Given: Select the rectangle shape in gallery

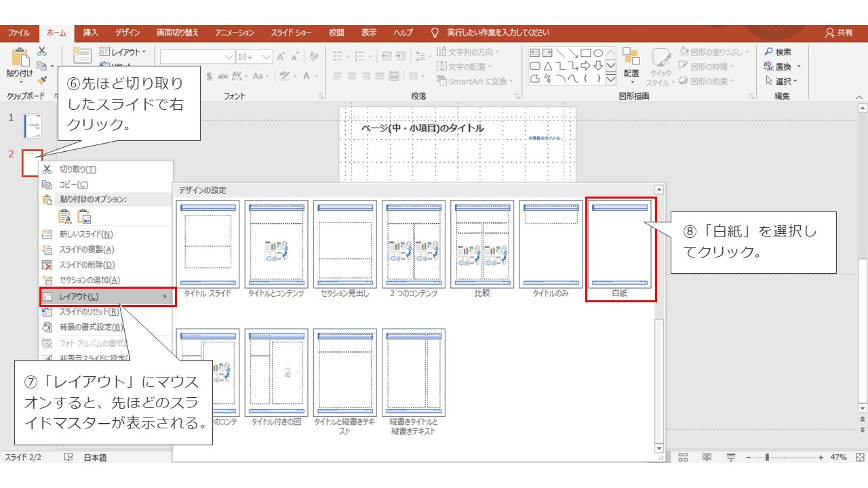Looking at the screenshot, I should pos(586,53).
